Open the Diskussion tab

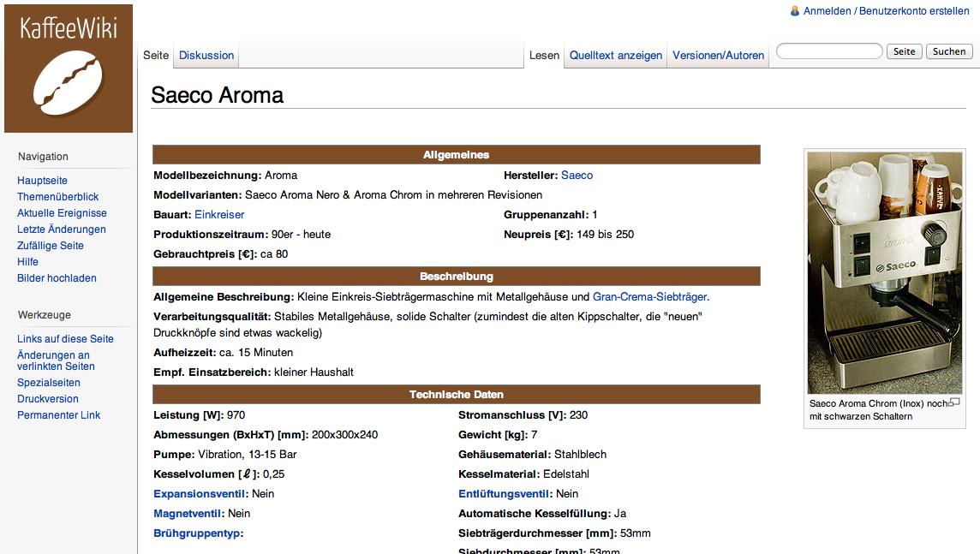tap(206, 55)
